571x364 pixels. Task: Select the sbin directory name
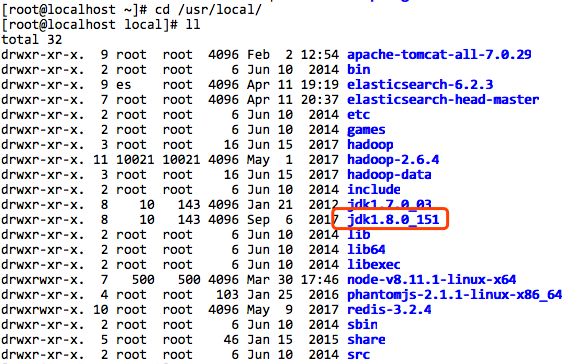362,325
